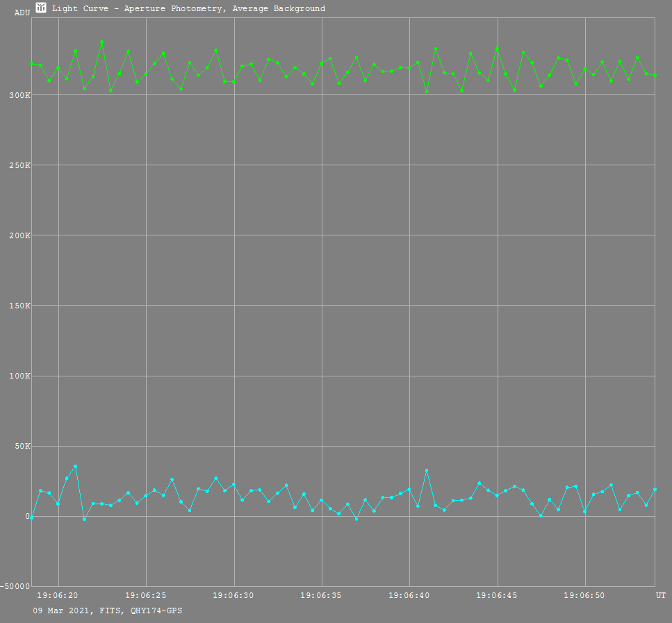Click the light curve icon beside the title
The image size is (672, 623).
tap(41, 7)
